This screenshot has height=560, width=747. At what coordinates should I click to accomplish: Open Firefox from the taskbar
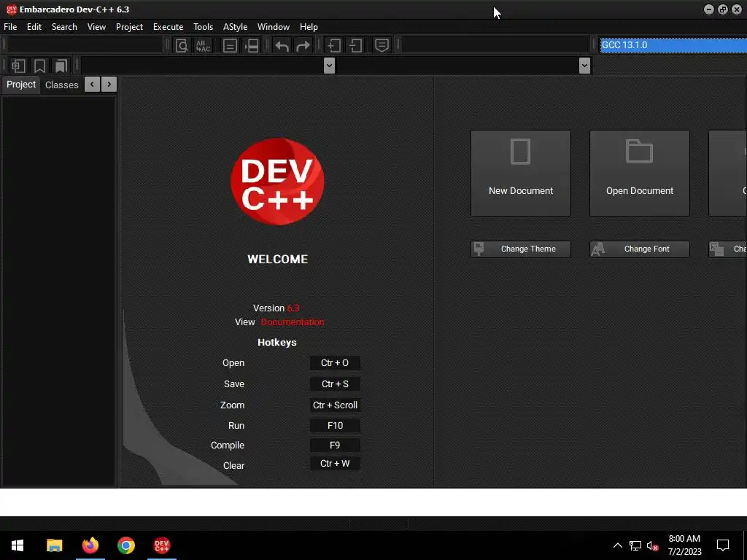(90, 545)
